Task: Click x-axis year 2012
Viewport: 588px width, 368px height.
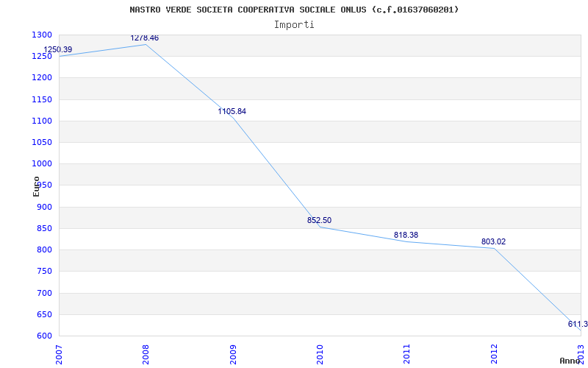Action: pyautogui.click(x=494, y=354)
